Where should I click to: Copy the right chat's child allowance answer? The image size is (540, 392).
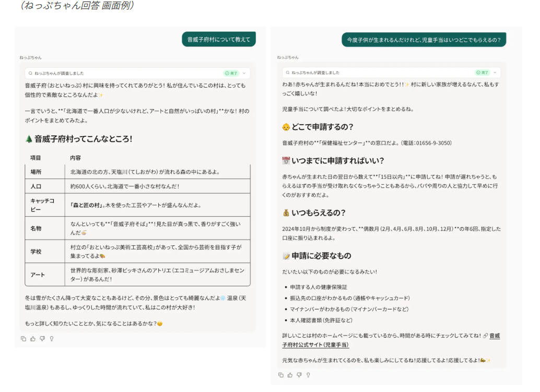click(x=281, y=375)
